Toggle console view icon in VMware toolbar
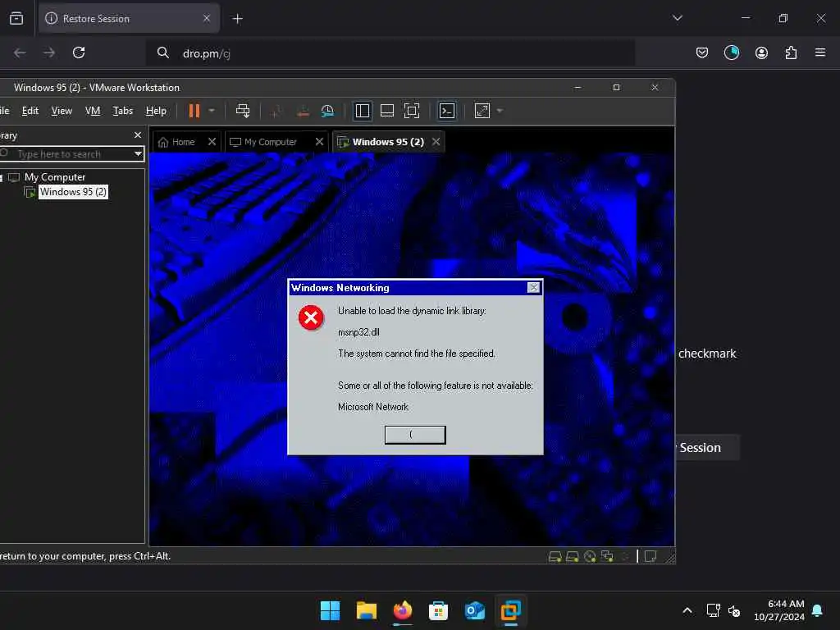 (x=447, y=111)
